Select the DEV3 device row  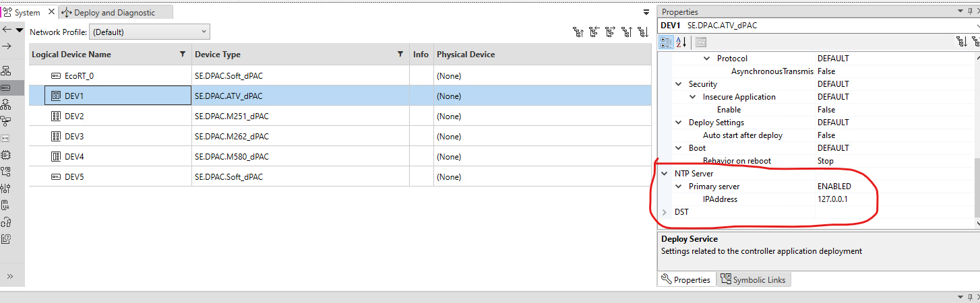point(340,137)
